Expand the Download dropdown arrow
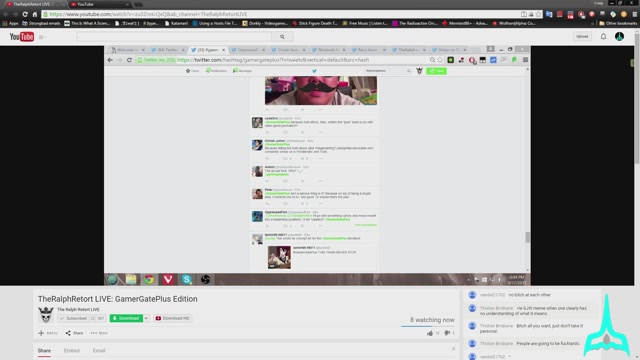640x360 pixels. click(146, 318)
